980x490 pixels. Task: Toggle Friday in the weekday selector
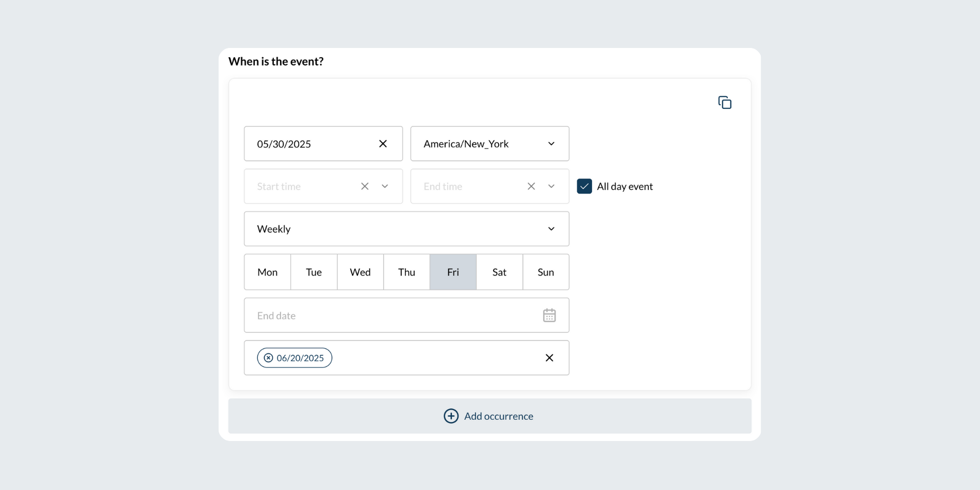click(x=453, y=272)
